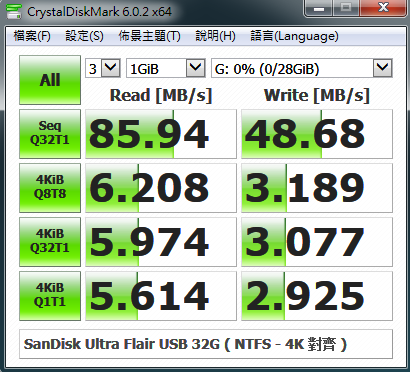Click the 4KiB Q1T1 write result 2.925
The width and height of the screenshot is (410, 372).
coord(317,296)
